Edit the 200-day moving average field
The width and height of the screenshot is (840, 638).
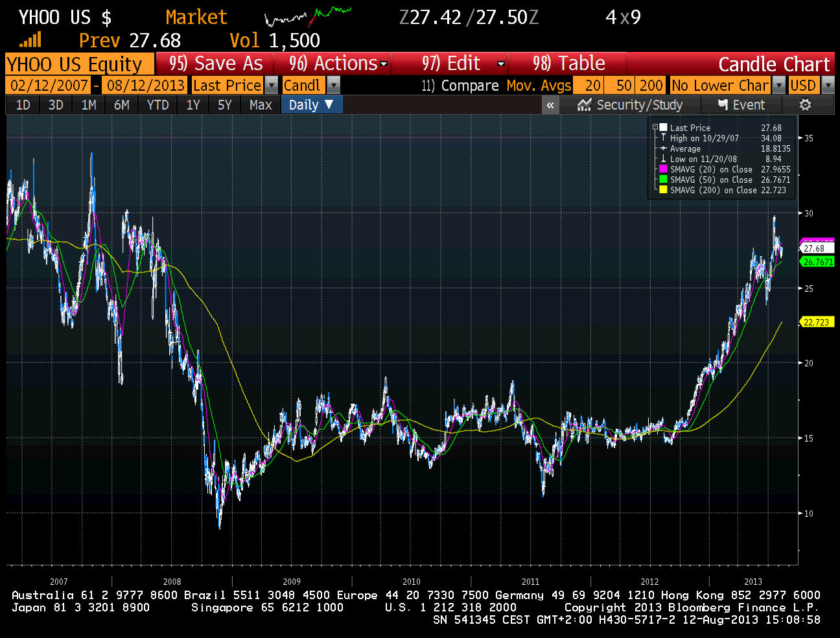tap(650, 86)
